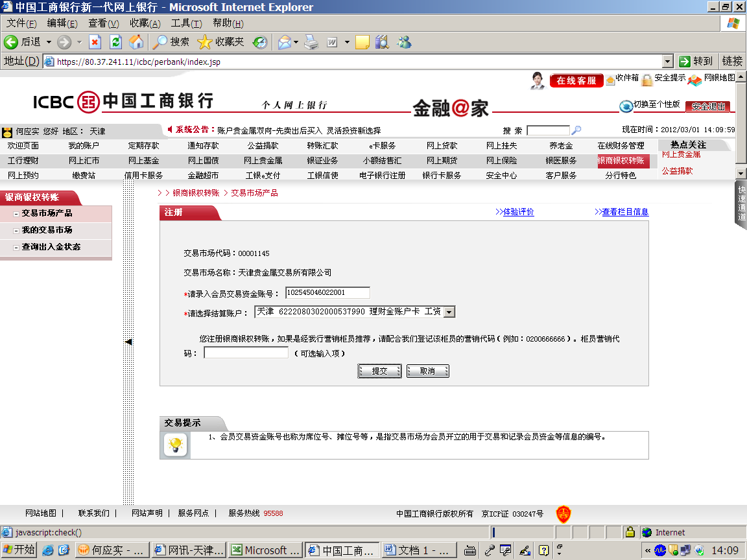Stop page loading with the red X icon
Image resolution: width=747 pixels, height=560 pixels.
[95, 42]
